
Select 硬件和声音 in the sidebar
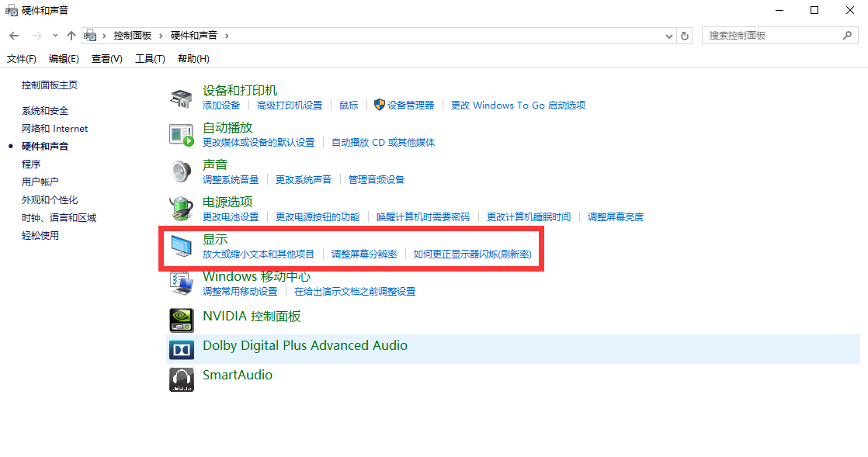pos(45,146)
